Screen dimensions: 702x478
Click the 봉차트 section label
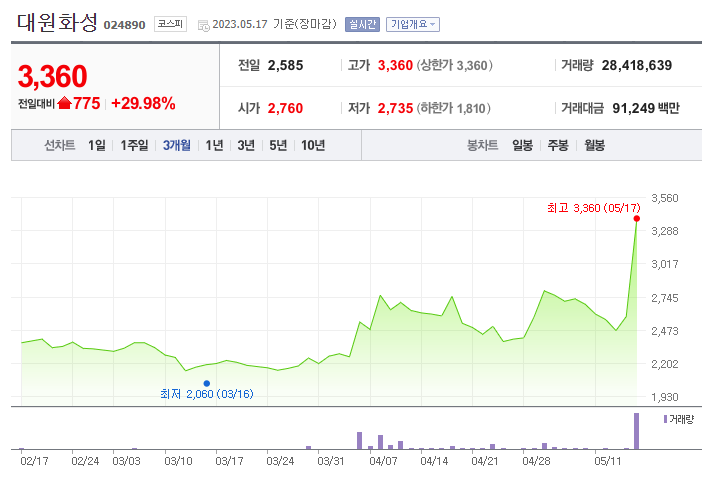(x=483, y=145)
